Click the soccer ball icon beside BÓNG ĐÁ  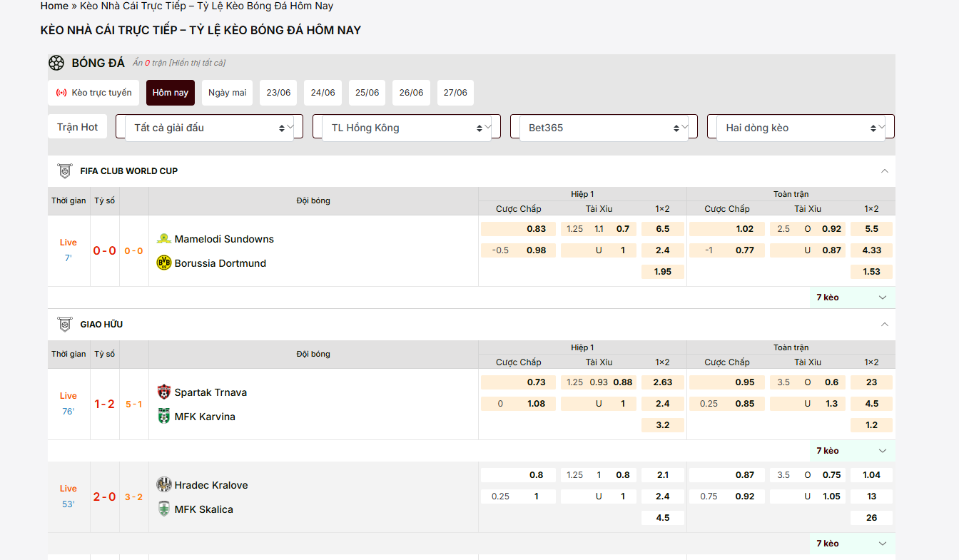pyautogui.click(x=56, y=63)
